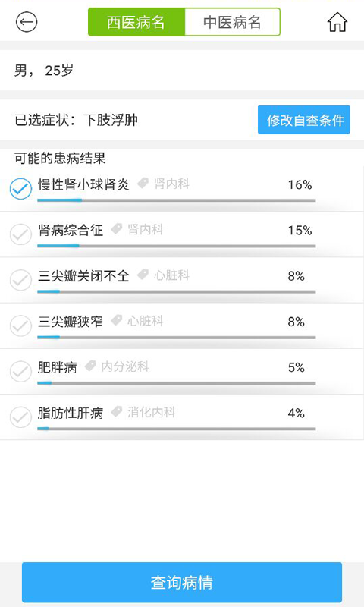Go to home via house icon

(337, 22)
